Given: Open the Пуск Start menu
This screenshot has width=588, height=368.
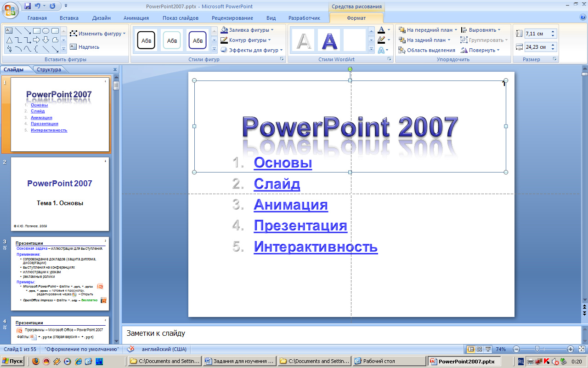Looking at the screenshot, I should pos(13,361).
